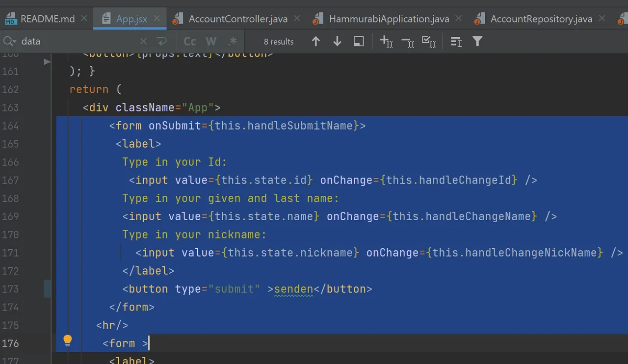Click 'className' attribute on line 163
The image size is (628, 364).
(x=145, y=107)
